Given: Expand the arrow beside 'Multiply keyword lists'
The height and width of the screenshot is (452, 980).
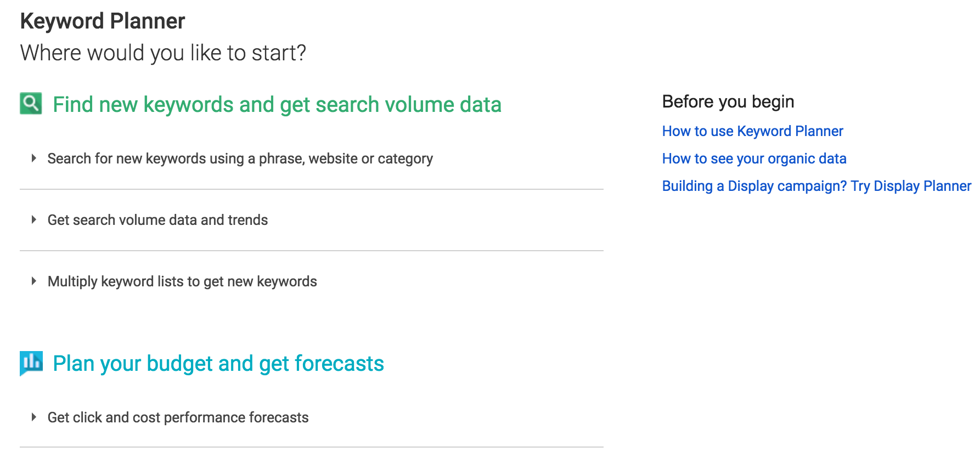Looking at the screenshot, I should tap(34, 281).
